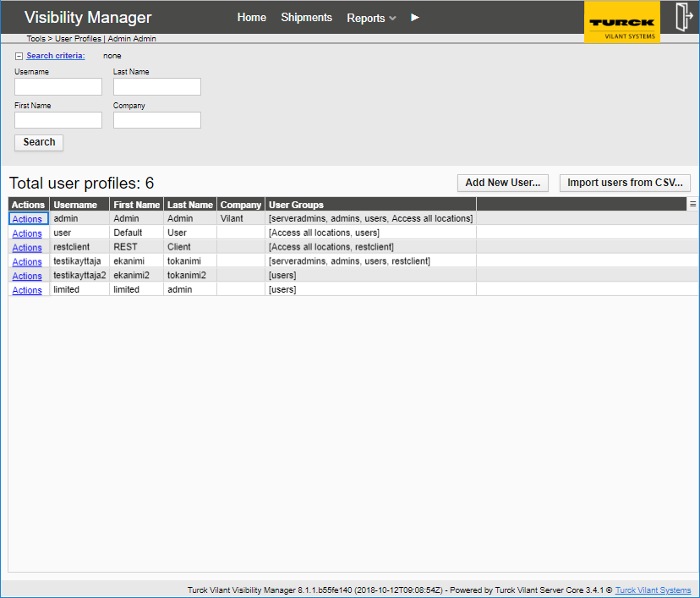Image resolution: width=700 pixels, height=598 pixels.
Task: Open Actions for testikayttaja2 user
Action: [x=27, y=276]
